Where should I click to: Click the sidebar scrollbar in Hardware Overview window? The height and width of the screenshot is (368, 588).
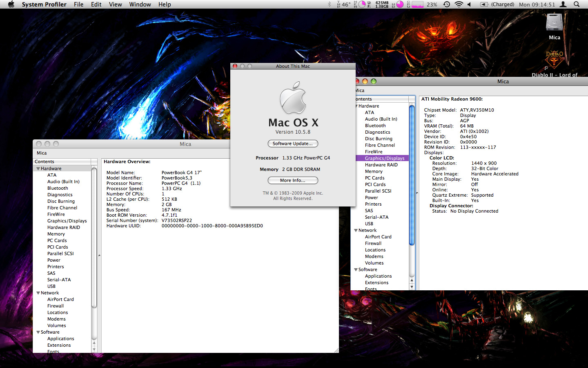click(x=94, y=237)
